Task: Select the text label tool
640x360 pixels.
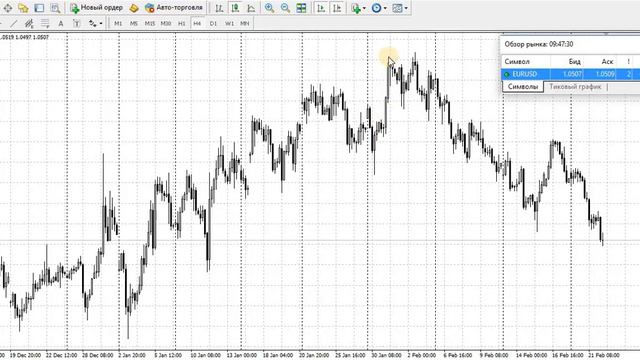Action: (x=76, y=24)
